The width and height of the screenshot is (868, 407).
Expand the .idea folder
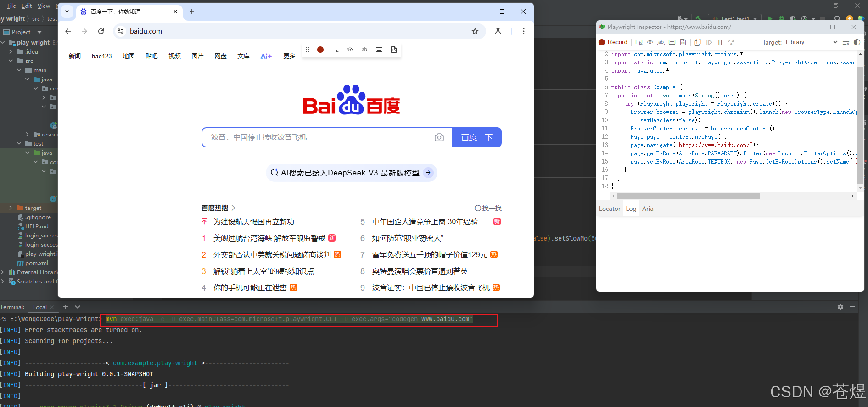click(x=11, y=52)
